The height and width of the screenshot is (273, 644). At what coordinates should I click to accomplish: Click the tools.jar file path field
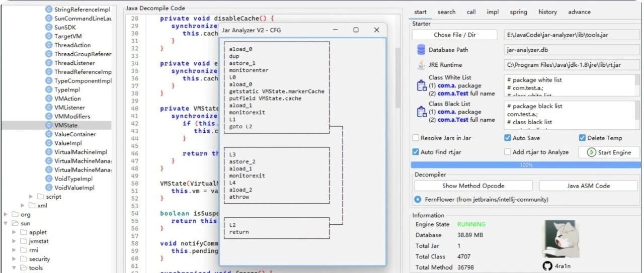click(x=572, y=35)
